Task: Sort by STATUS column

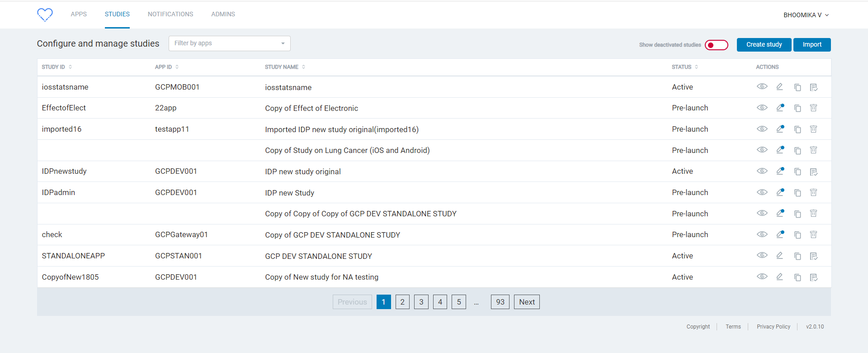Action: (685, 67)
